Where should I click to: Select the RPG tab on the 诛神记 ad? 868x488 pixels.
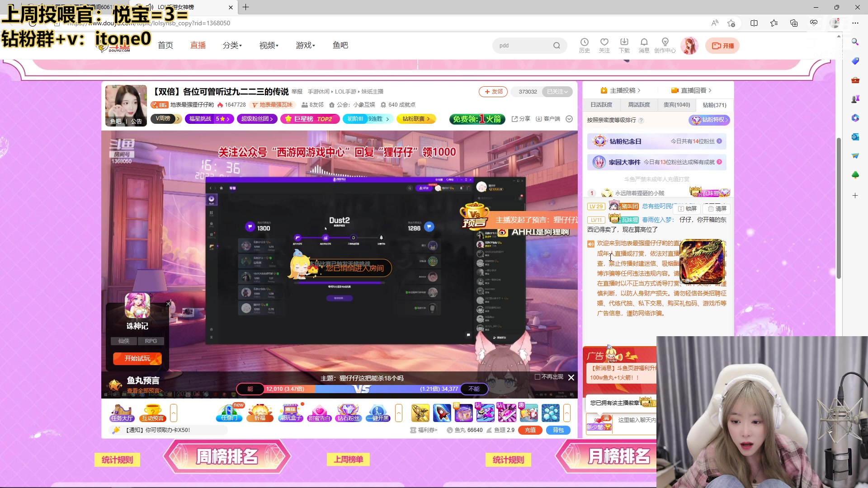tap(151, 341)
